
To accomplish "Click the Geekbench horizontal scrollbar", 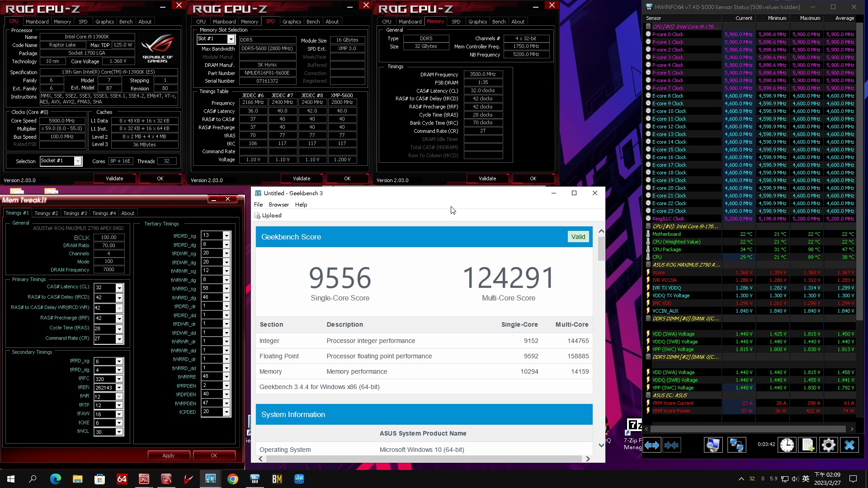I will pyautogui.click(x=425, y=459).
